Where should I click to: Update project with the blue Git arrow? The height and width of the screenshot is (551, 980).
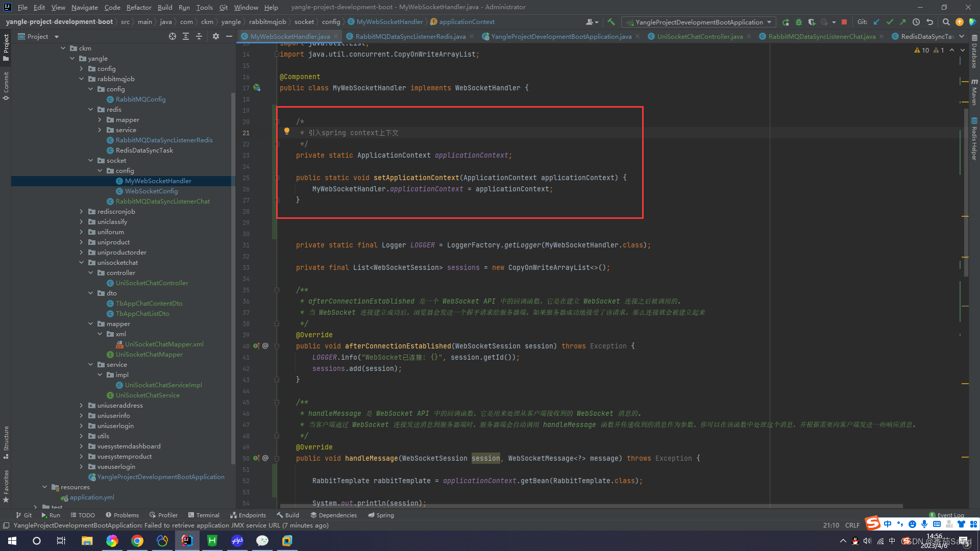tap(876, 22)
